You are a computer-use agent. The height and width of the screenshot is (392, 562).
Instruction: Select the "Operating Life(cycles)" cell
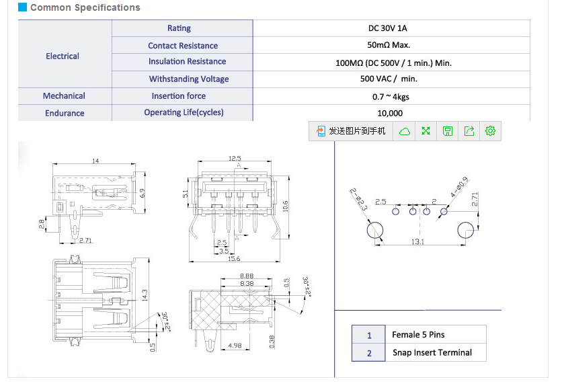tap(182, 113)
